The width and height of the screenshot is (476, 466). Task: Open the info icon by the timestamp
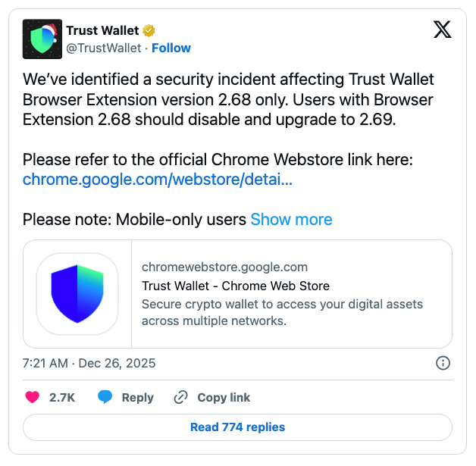[443, 363]
